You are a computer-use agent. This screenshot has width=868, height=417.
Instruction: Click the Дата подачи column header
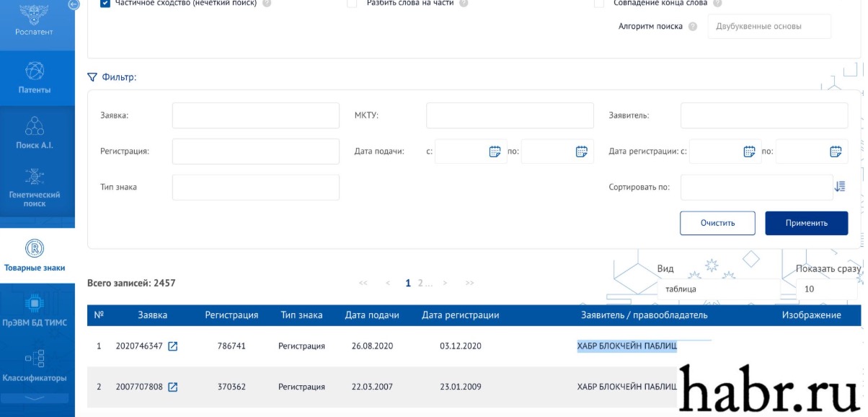coord(372,315)
